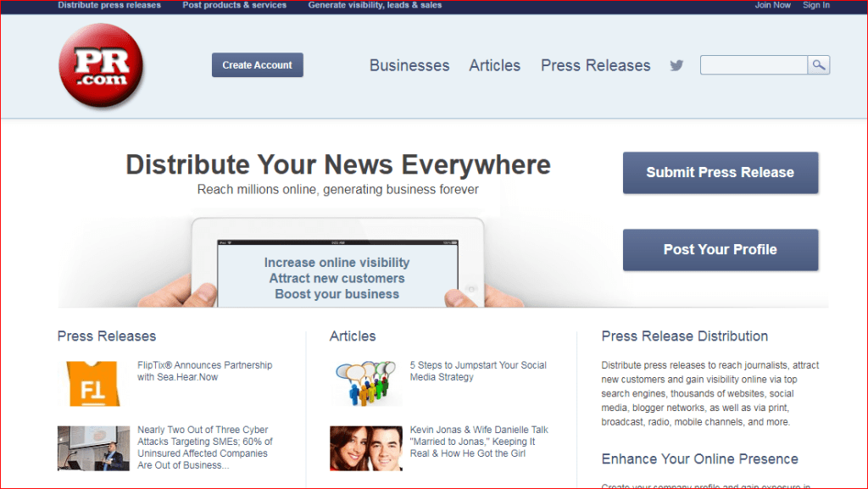Click the tablet banner image
The height and width of the screenshot is (489, 868).
(337, 263)
